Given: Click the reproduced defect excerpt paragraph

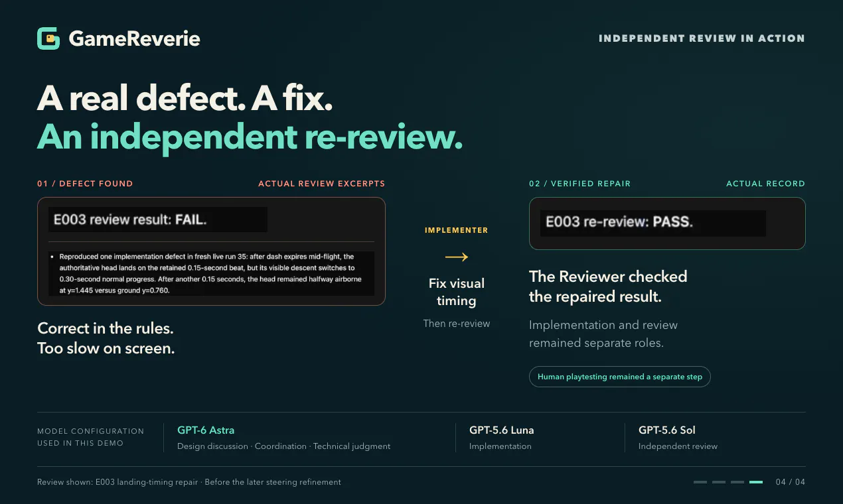Looking at the screenshot, I should [211, 273].
